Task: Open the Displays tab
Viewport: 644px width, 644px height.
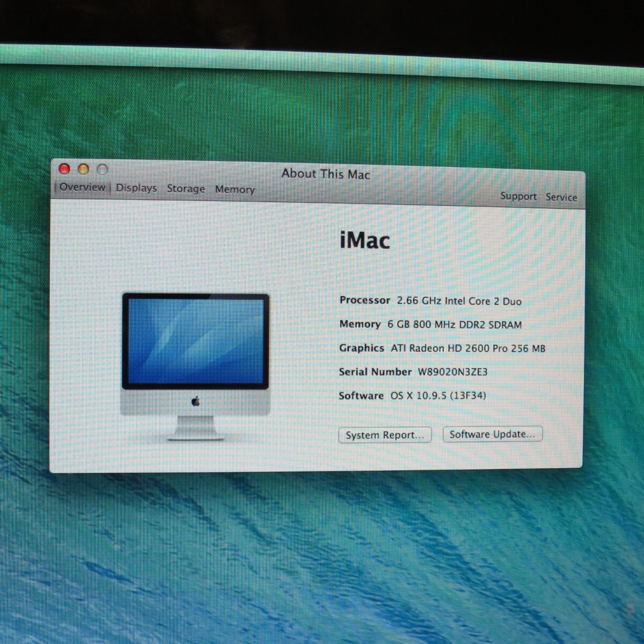Action: point(136,188)
